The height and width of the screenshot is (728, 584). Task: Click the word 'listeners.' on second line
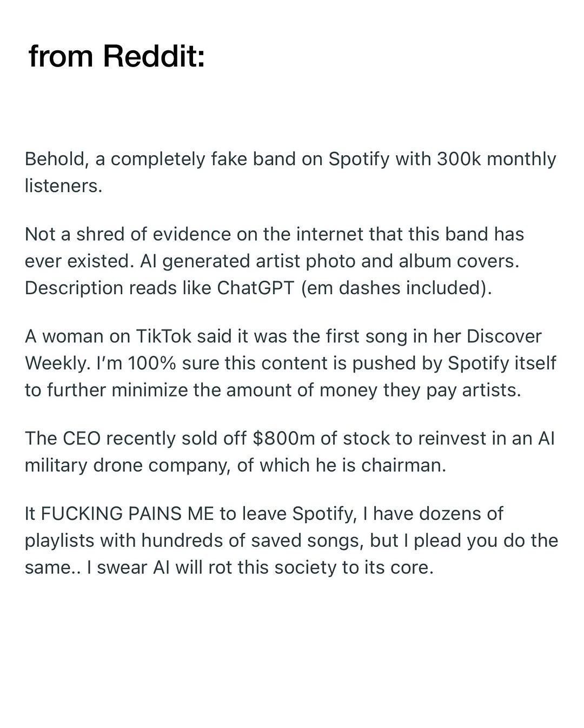pyautogui.click(x=64, y=186)
